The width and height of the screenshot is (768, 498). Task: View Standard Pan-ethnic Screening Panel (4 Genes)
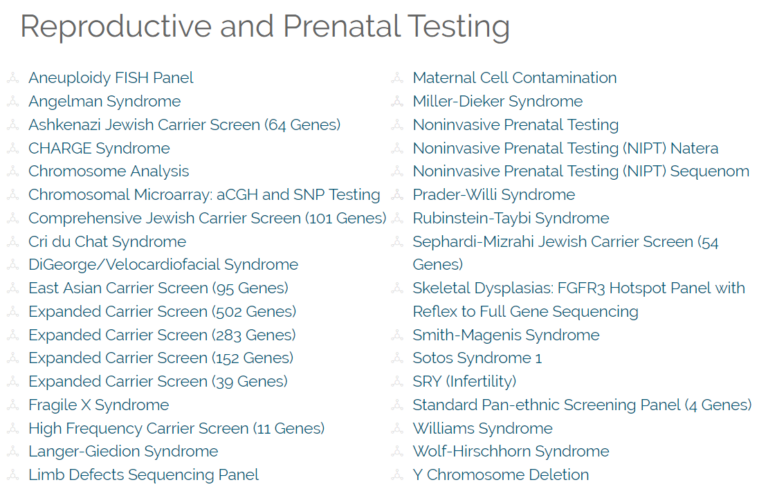(581, 405)
